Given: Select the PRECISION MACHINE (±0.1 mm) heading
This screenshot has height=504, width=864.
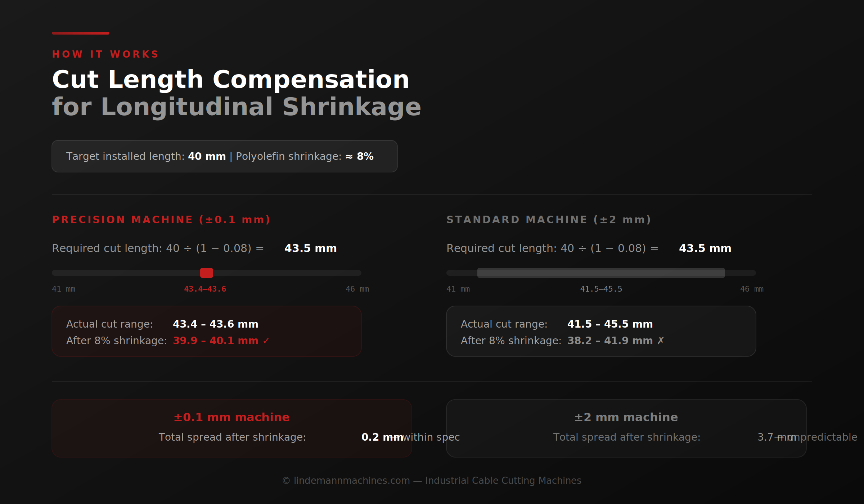Looking at the screenshot, I should (162, 219).
